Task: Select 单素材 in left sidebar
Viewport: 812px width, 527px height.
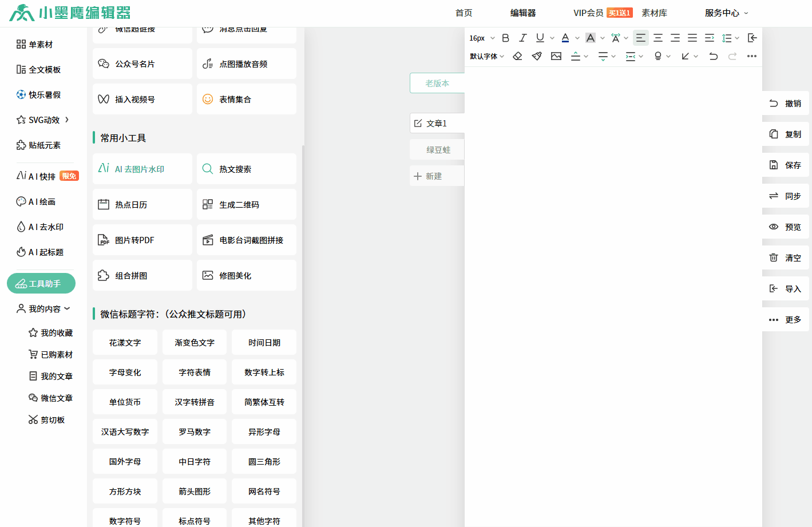Action: [x=34, y=45]
